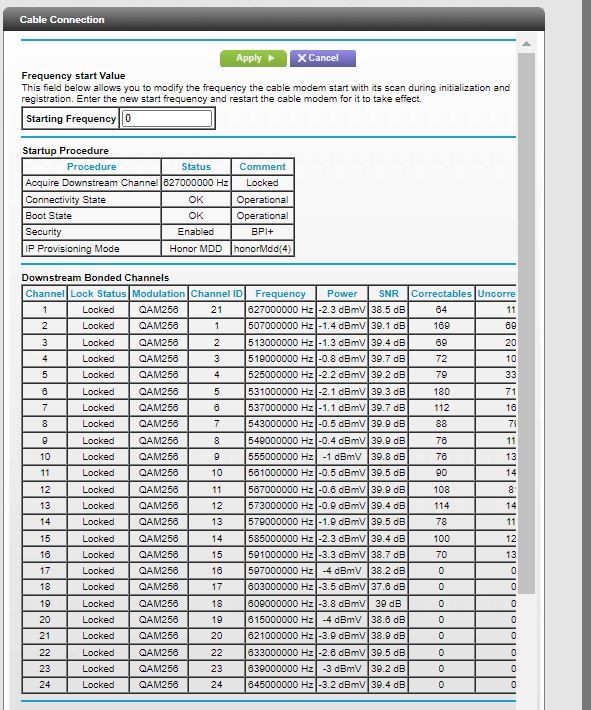Screen dimensions: 591x710
Task: Select the Cable Connection panel title
Action: click(62, 19)
